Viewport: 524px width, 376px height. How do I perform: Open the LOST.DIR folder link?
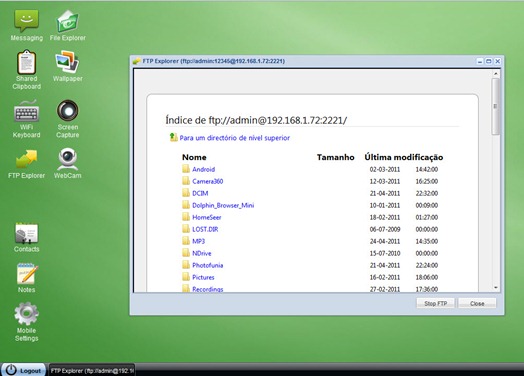coord(205,230)
